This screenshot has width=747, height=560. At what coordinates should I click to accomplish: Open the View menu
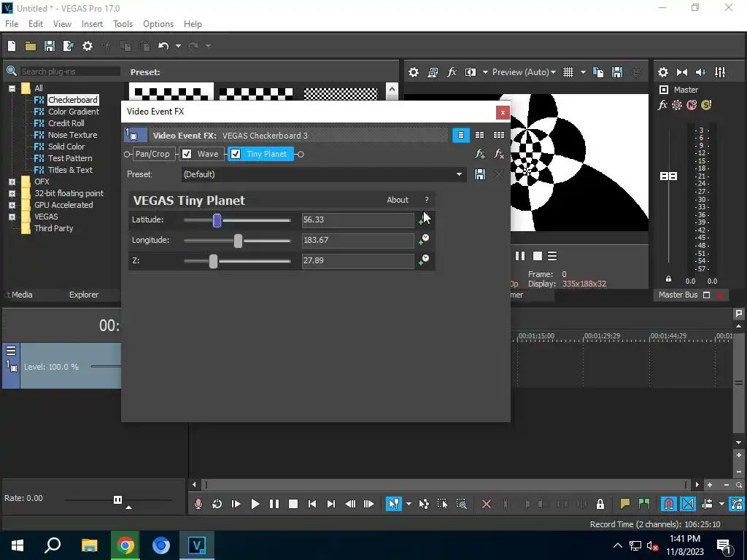(x=62, y=24)
